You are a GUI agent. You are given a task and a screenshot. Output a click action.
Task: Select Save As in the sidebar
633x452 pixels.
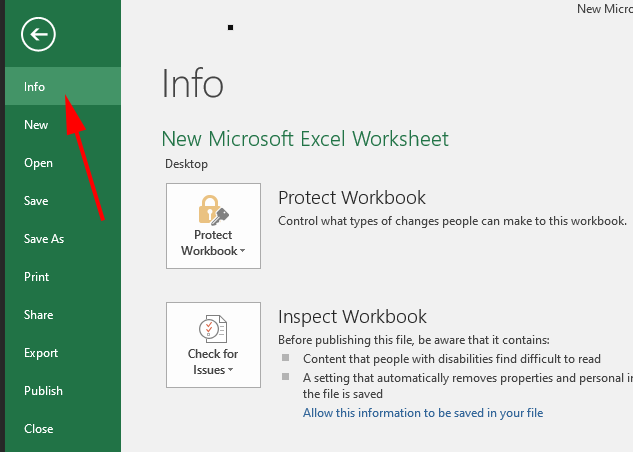coord(44,239)
